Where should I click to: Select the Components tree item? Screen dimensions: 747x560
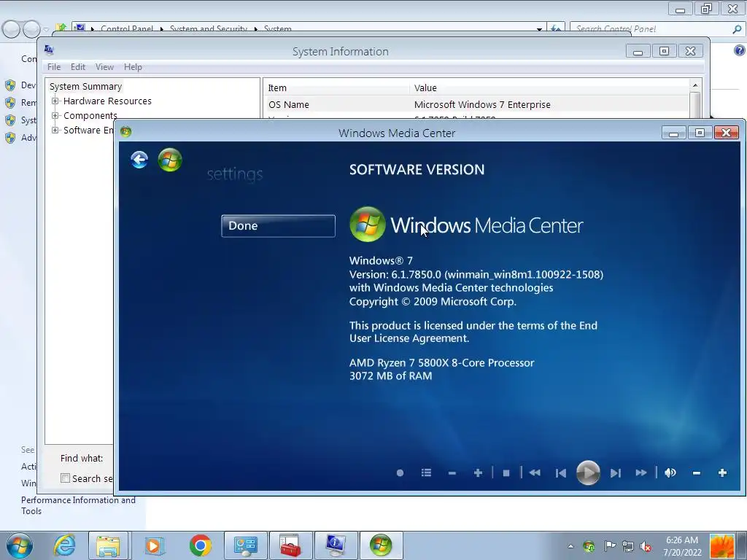90,116
